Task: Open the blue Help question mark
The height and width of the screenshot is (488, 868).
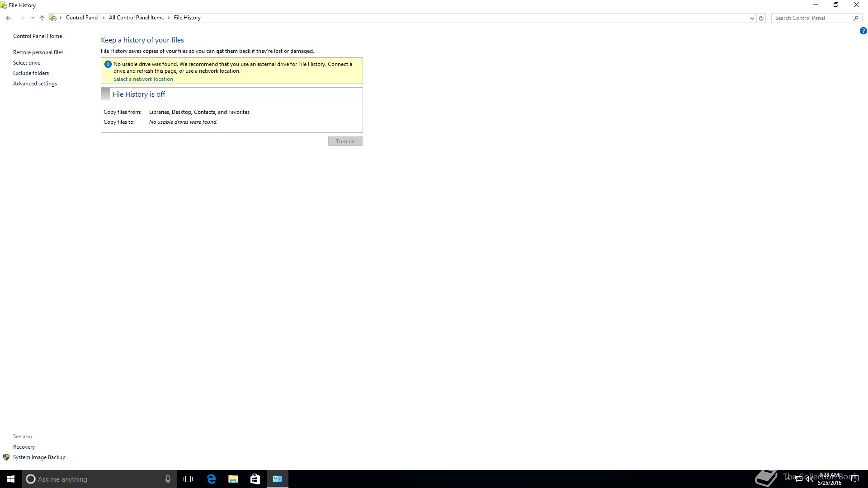Action: pyautogui.click(x=863, y=31)
